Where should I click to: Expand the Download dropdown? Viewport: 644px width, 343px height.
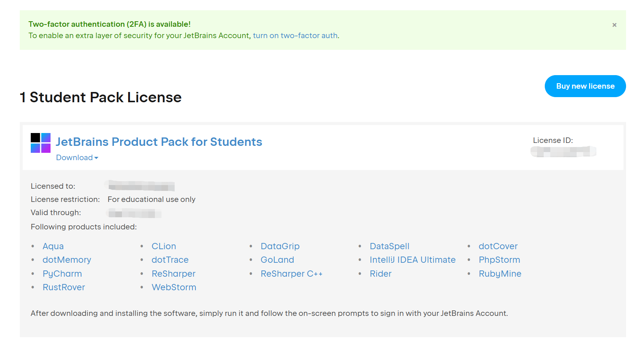[77, 158]
